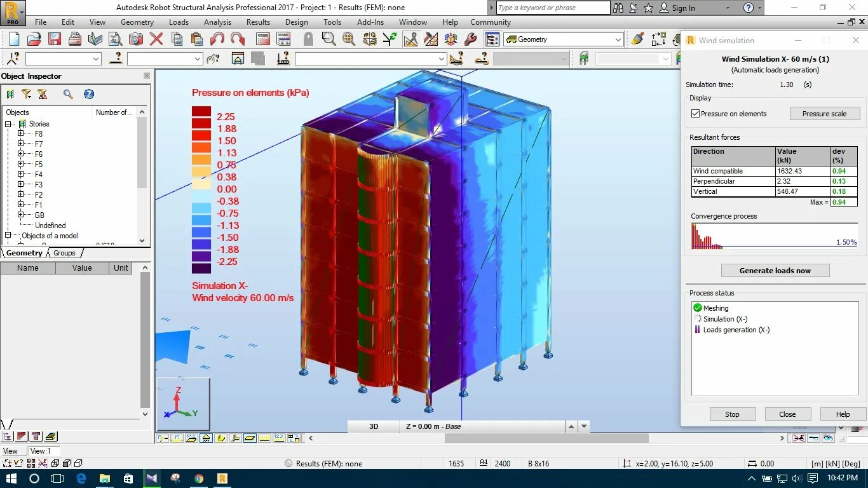868x488 pixels.
Task: Open Google Chrome from the taskbar
Action: pos(199,478)
